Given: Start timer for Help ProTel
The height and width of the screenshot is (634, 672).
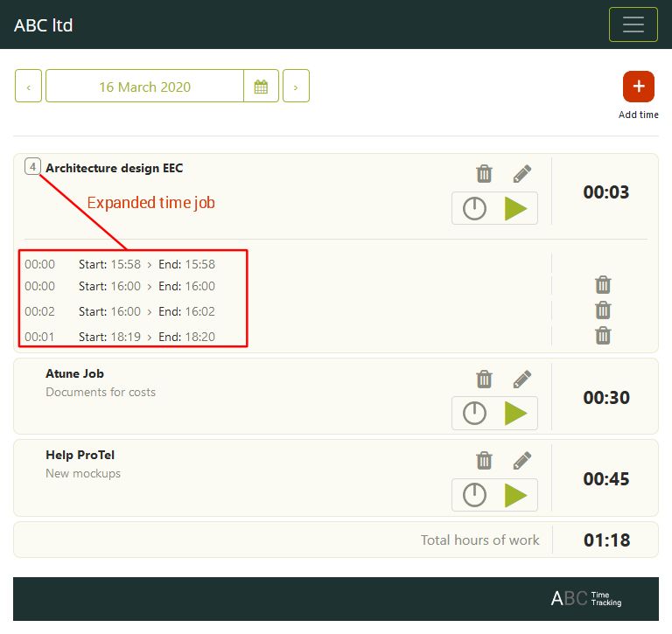Looking at the screenshot, I should [x=515, y=495].
